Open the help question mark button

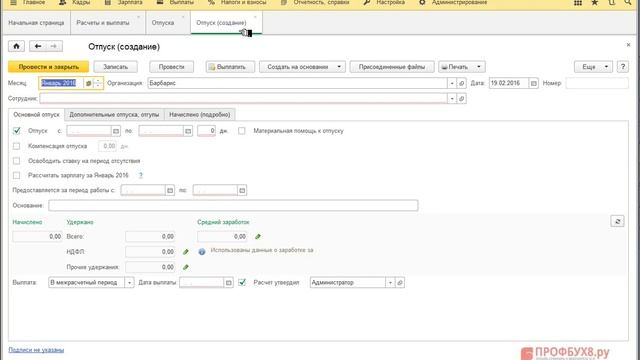coord(622,67)
